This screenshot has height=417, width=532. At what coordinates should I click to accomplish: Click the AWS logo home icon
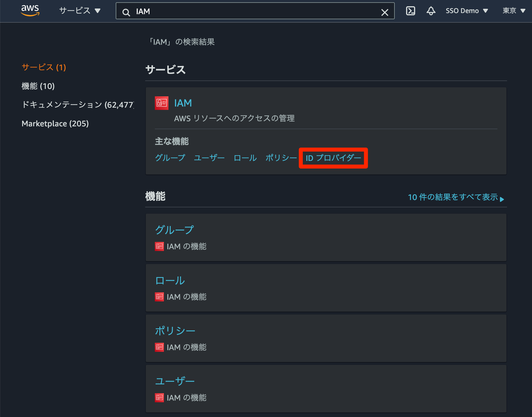(30, 10)
